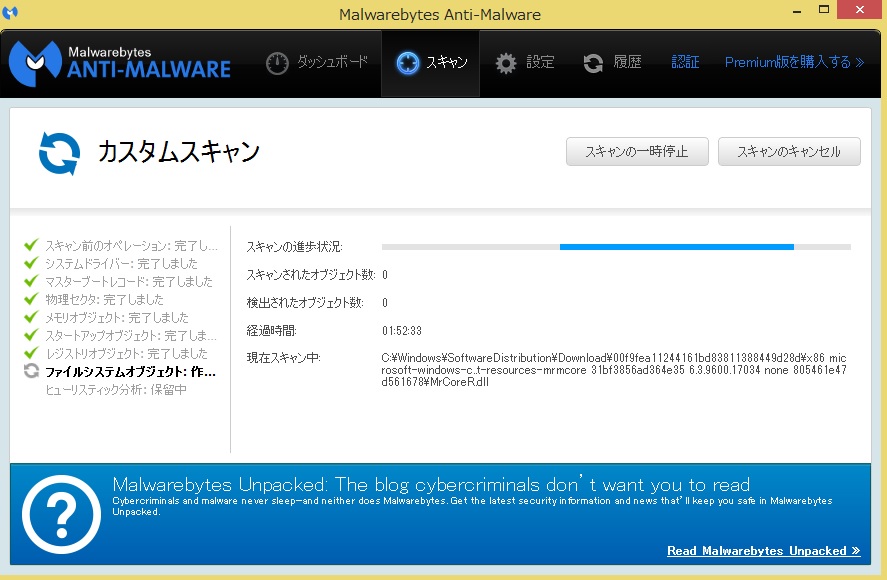Open Read Malwarebytes Unpacked link
Image resolution: width=887 pixels, height=580 pixels.
click(x=764, y=551)
